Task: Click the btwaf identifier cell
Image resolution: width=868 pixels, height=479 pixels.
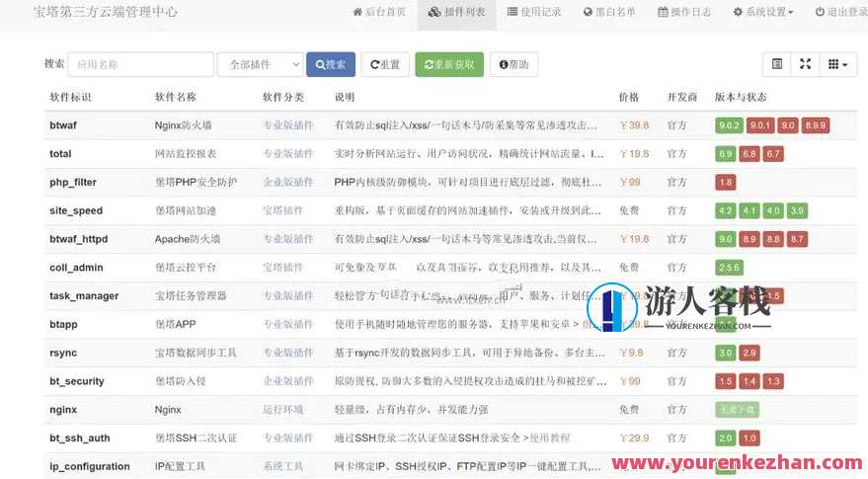Action: coord(63,125)
